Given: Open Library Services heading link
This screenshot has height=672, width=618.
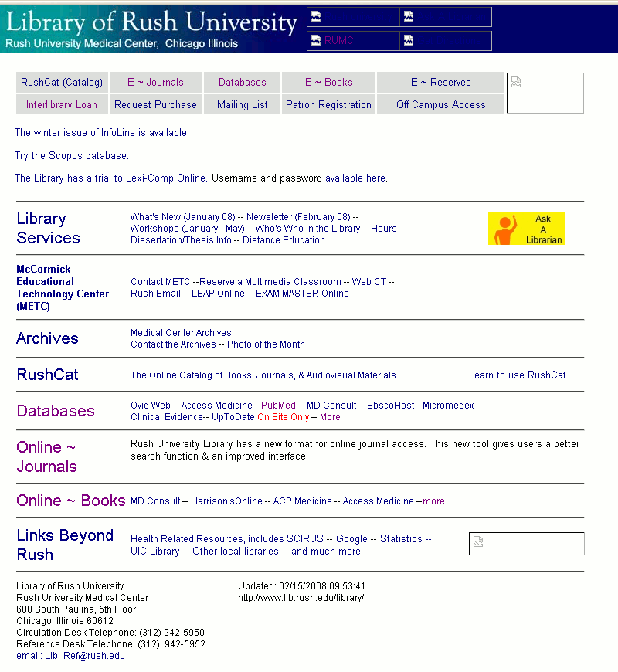Looking at the screenshot, I should [48, 228].
